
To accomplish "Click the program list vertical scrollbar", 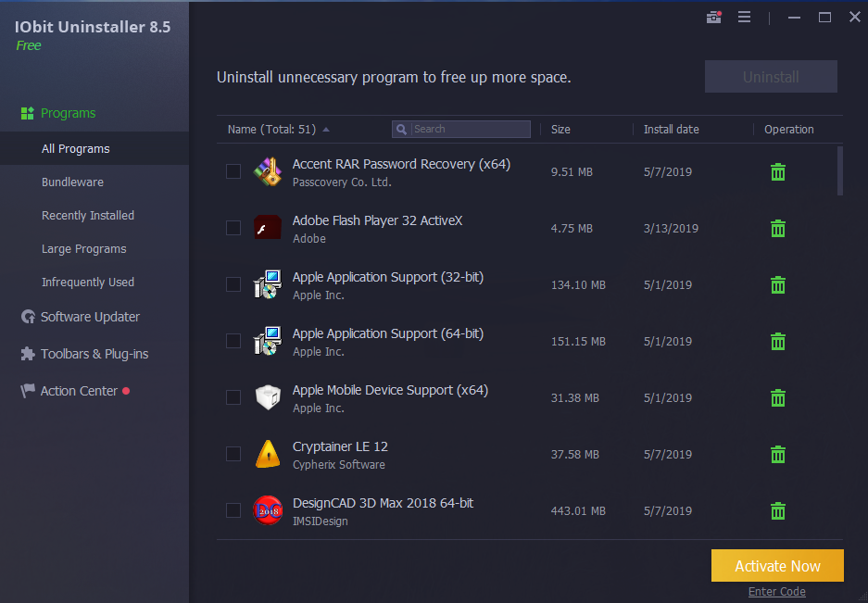I will [x=840, y=171].
